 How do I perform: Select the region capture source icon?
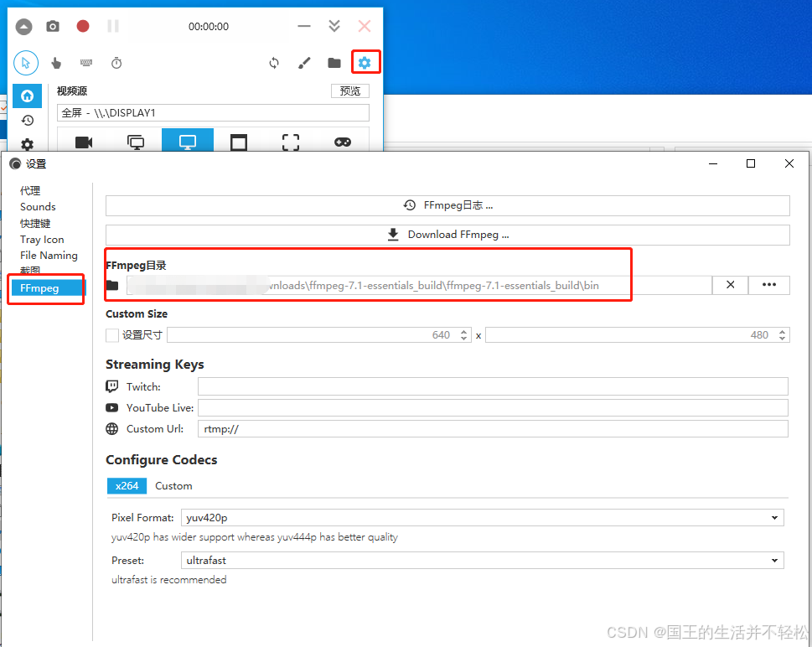(291, 142)
